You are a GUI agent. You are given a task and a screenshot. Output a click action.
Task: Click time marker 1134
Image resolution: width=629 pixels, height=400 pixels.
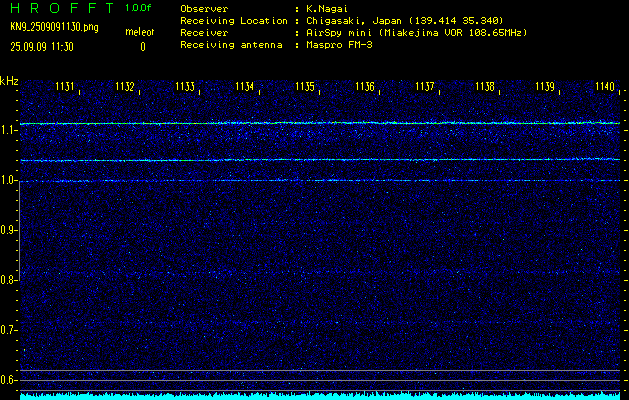pyautogui.click(x=245, y=86)
